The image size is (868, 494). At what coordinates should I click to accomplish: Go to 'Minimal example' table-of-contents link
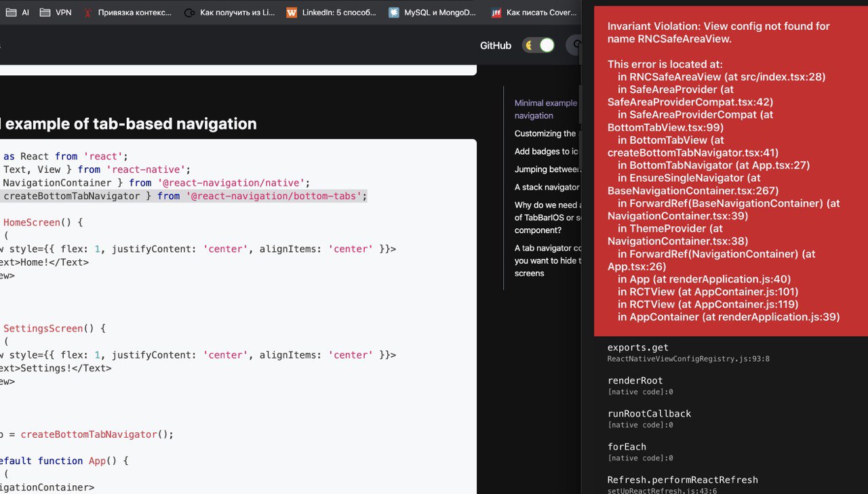pyautogui.click(x=546, y=109)
